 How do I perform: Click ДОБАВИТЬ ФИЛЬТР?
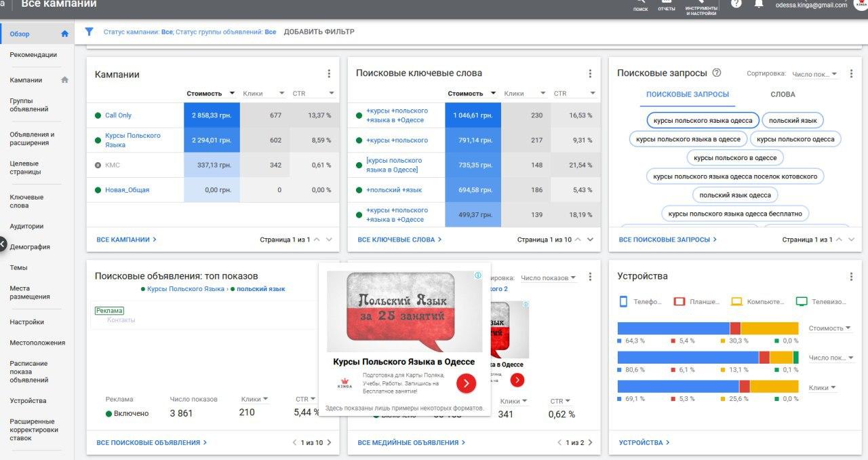(319, 32)
